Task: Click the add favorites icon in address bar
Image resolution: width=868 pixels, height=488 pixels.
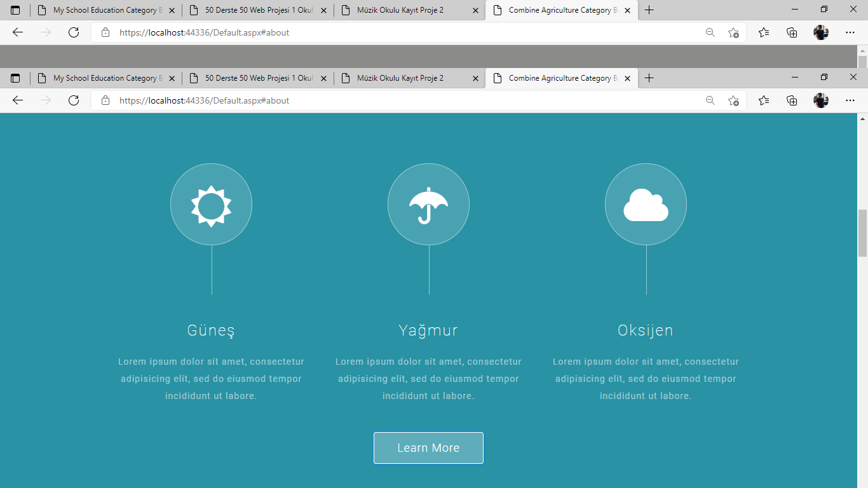Action: point(734,100)
